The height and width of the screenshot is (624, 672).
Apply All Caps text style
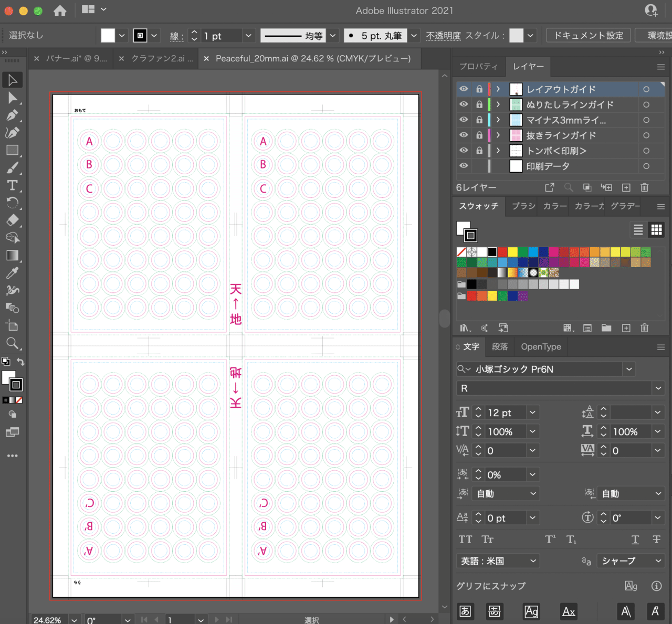point(466,540)
